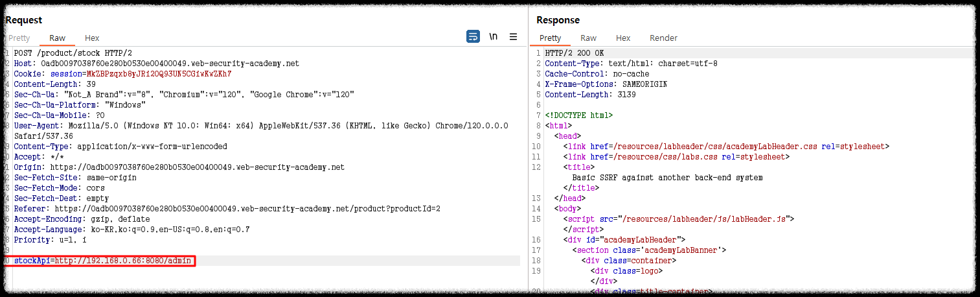Image resolution: width=980 pixels, height=297 pixels.
Task: Select the Pretty tab in Response
Action: pos(551,38)
